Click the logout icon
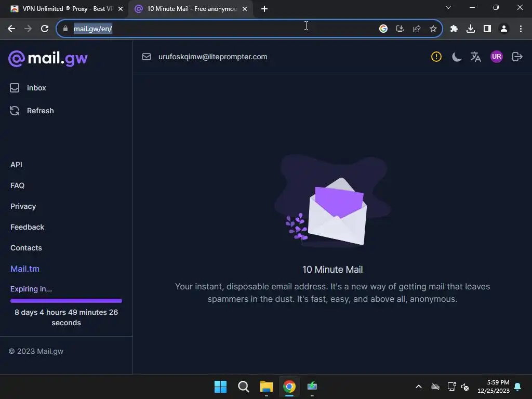 (517, 57)
